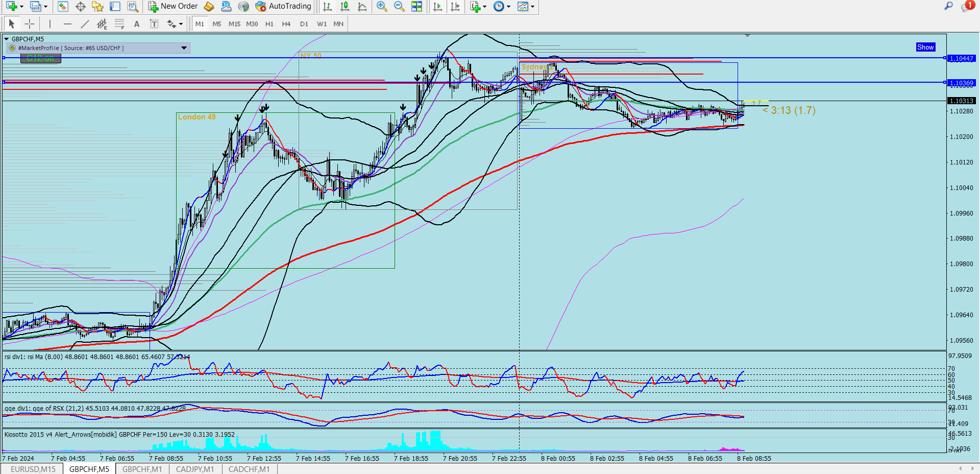The image size is (980, 474).
Task: Open the notifications chat icon
Action: (967, 6)
